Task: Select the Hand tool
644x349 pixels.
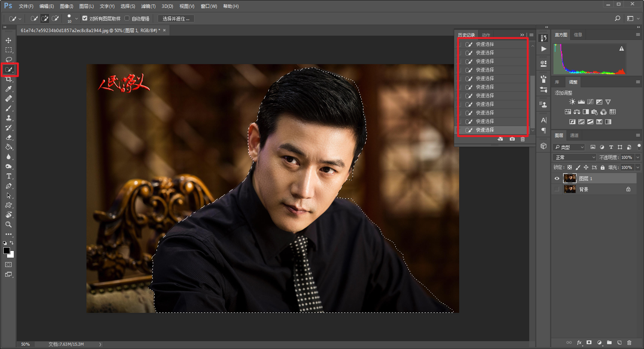Action: [x=9, y=215]
